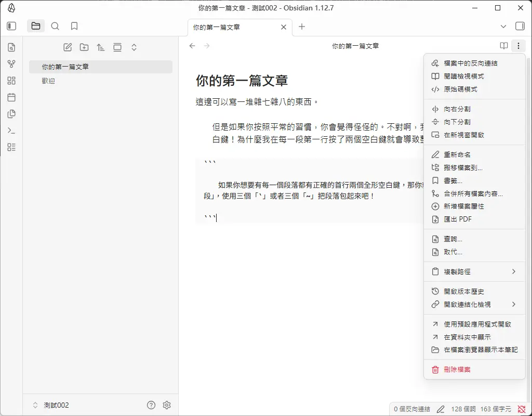Open the bookmarks pane icon
Screen dimensions: 532x416
click(74, 26)
